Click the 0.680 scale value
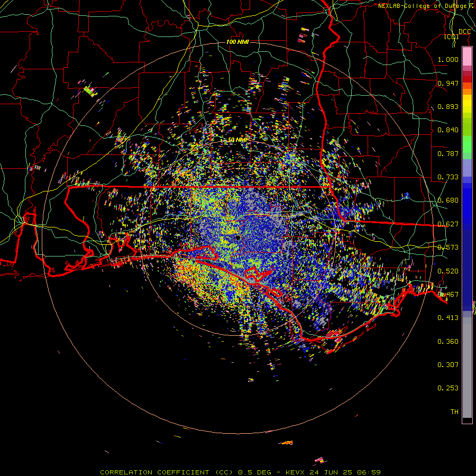The width and height of the screenshot is (476, 476). point(448,200)
